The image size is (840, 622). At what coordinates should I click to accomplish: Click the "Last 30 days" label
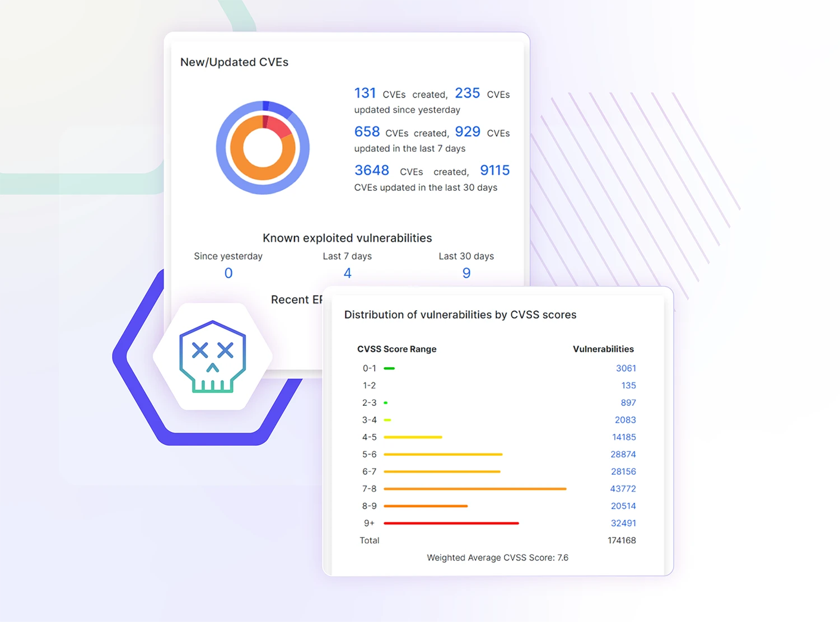pos(466,256)
